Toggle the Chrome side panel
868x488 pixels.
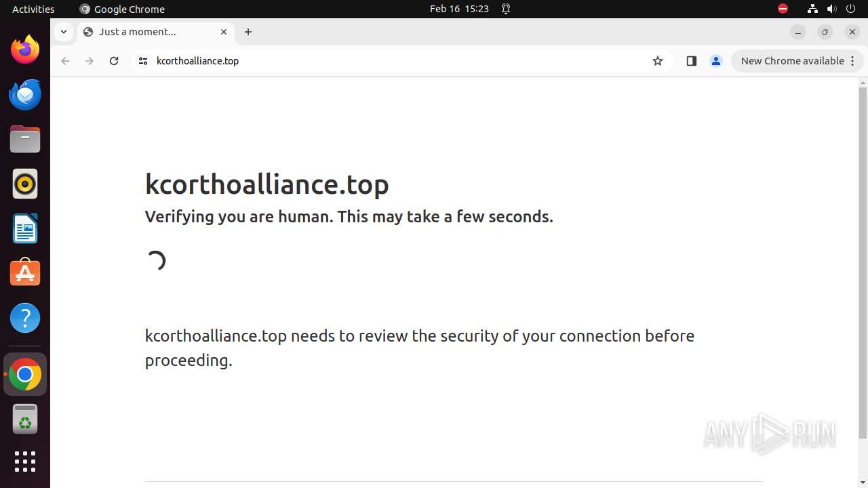(x=691, y=61)
